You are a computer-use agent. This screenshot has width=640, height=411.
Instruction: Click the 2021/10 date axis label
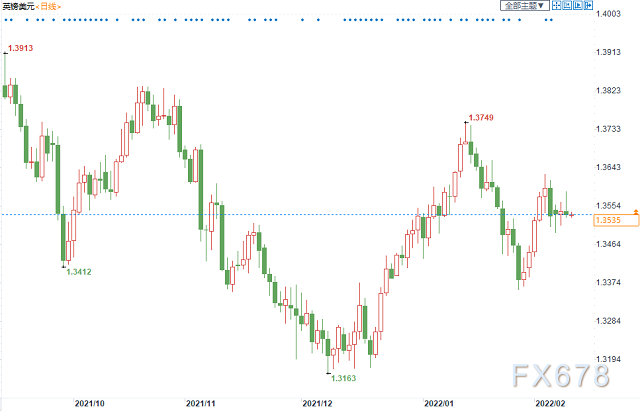[x=89, y=404]
